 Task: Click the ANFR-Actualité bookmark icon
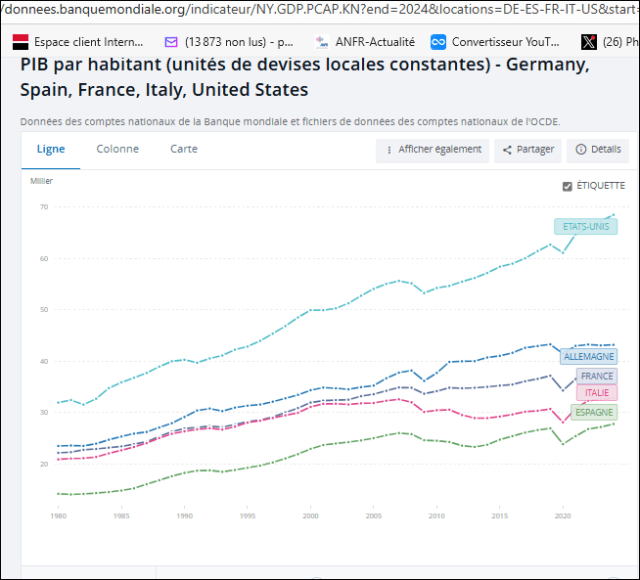pos(321,42)
